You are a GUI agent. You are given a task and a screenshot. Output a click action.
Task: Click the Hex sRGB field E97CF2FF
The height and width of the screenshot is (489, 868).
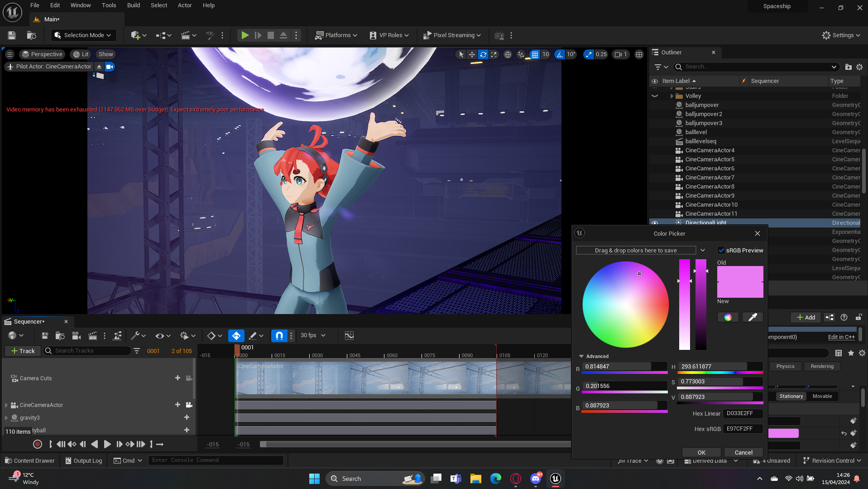743,429
